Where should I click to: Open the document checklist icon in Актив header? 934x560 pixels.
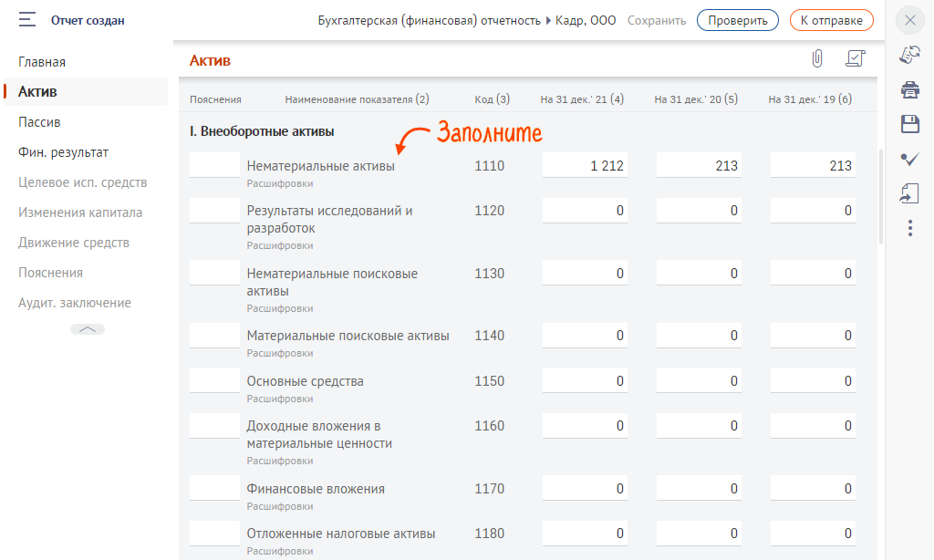855,59
